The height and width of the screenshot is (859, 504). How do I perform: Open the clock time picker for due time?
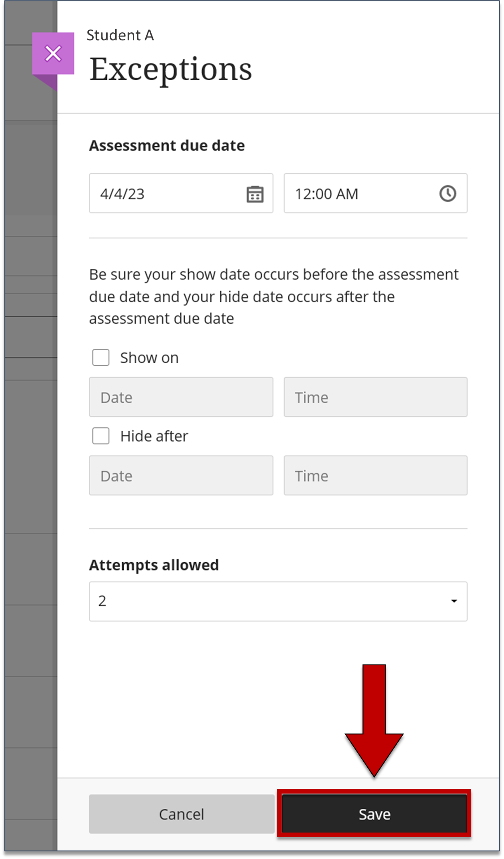(448, 194)
